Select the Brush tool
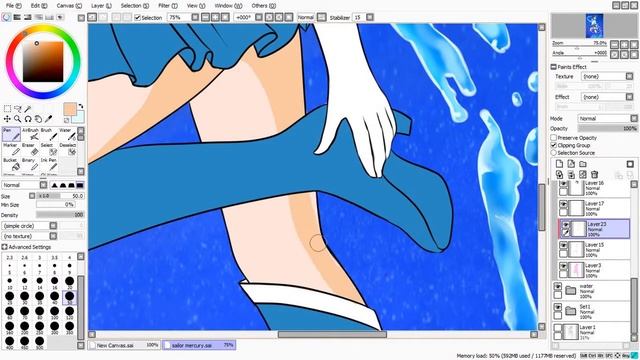 (49, 134)
